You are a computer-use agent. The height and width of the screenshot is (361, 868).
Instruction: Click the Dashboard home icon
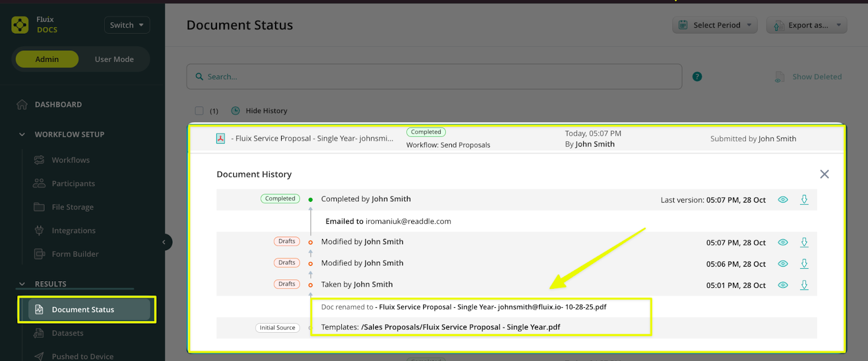pos(22,105)
